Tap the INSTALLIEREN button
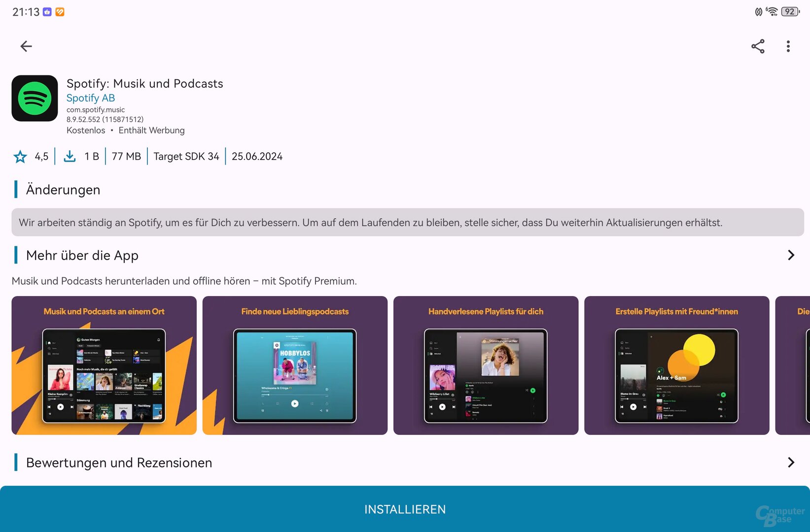The image size is (810, 532). 405,509
